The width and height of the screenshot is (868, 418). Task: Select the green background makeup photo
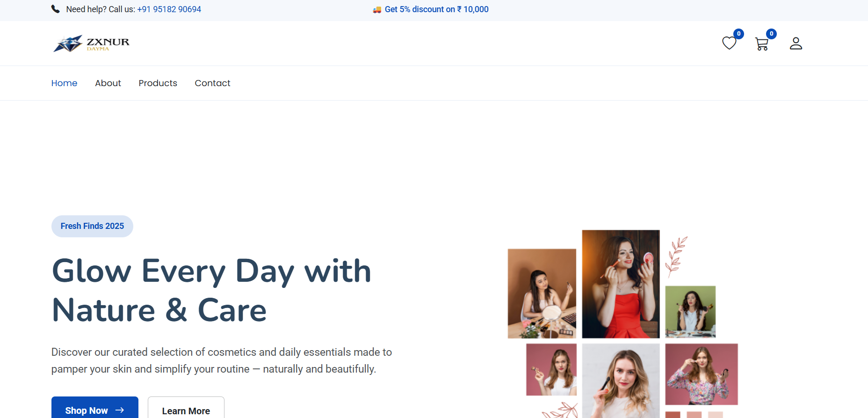coord(690,312)
